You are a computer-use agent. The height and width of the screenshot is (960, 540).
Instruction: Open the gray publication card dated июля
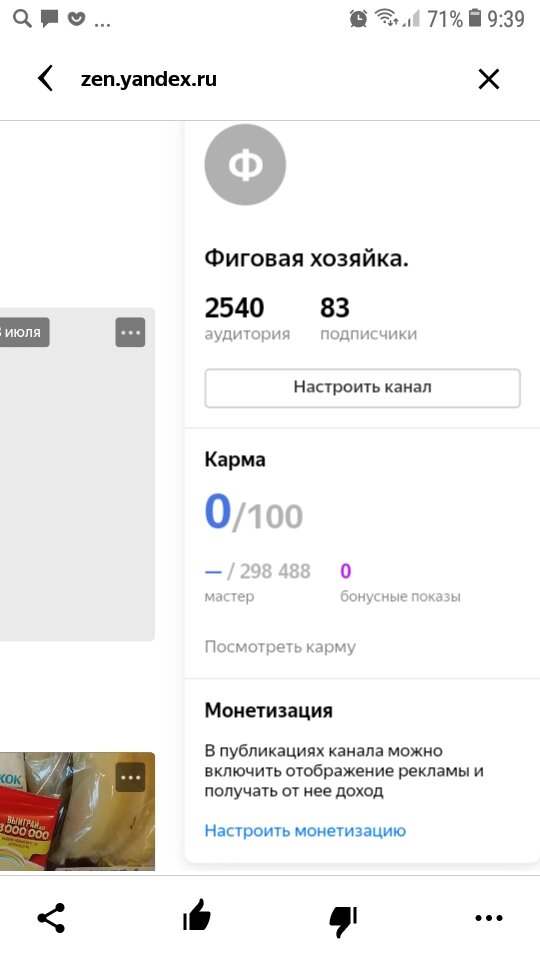[x=77, y=474]
